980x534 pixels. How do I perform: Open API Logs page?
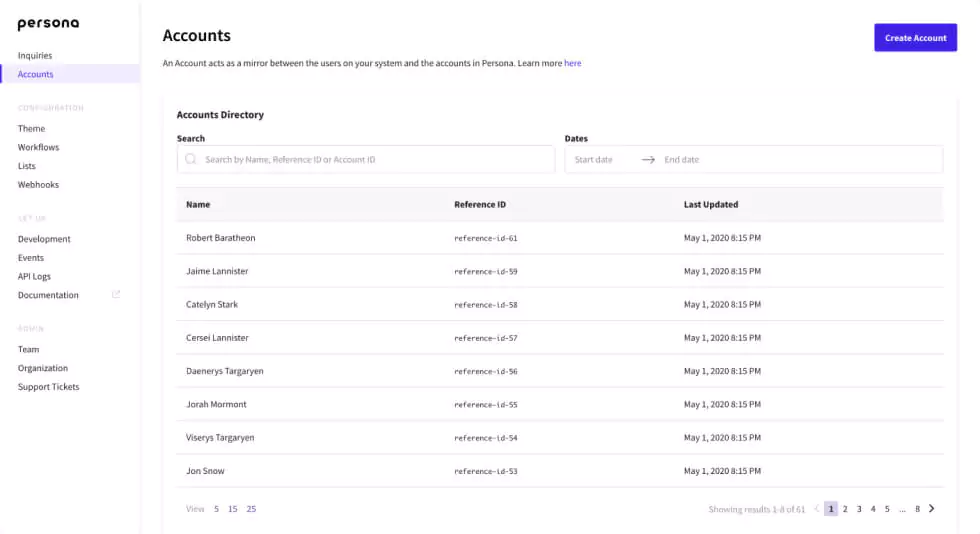(34, 276)
